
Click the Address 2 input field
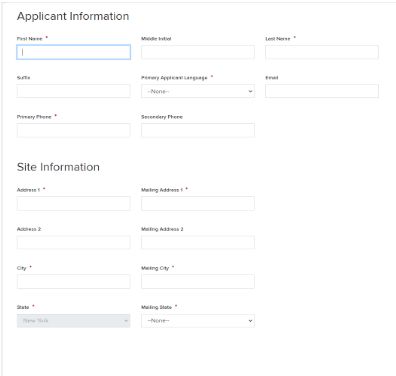pos(73,242)
